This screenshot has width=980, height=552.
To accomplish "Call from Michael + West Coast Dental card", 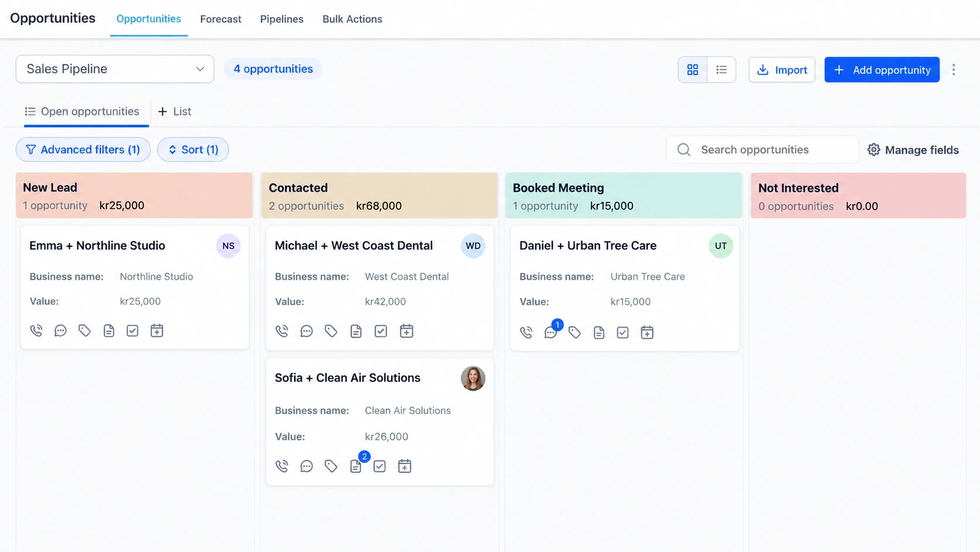I will 282,331.
